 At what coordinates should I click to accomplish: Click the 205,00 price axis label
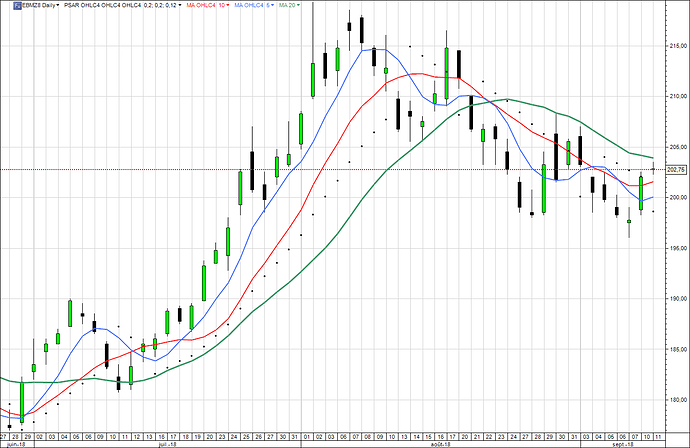674,146
